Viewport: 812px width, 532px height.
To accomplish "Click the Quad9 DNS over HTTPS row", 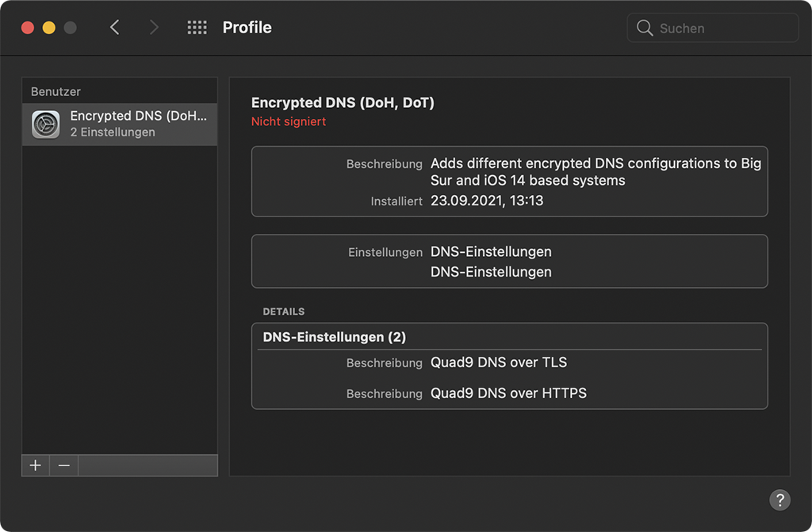I will click(x=508, y=393).
